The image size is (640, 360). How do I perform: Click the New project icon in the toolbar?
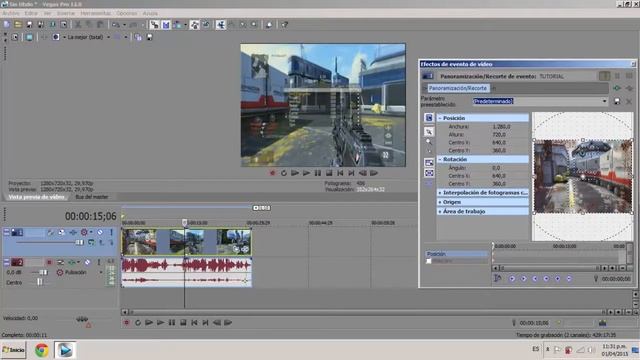pos(7,25)
